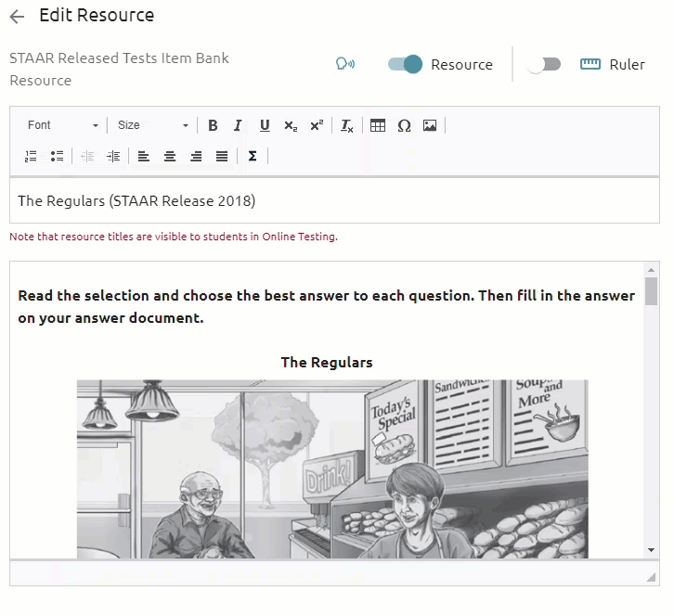Click the Resource label text
The width and height of the screenshot is (674, 616).
461,64
